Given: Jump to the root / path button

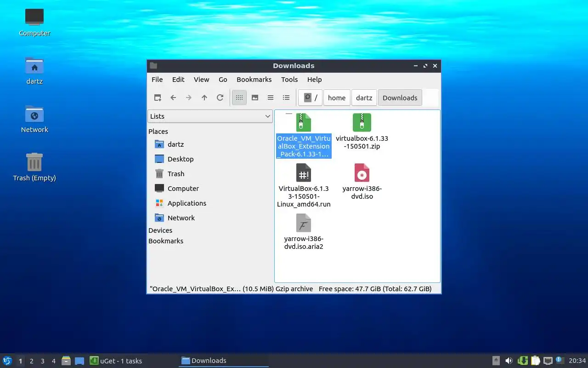Looking at the screenshot, I should [x=311, y=98].
